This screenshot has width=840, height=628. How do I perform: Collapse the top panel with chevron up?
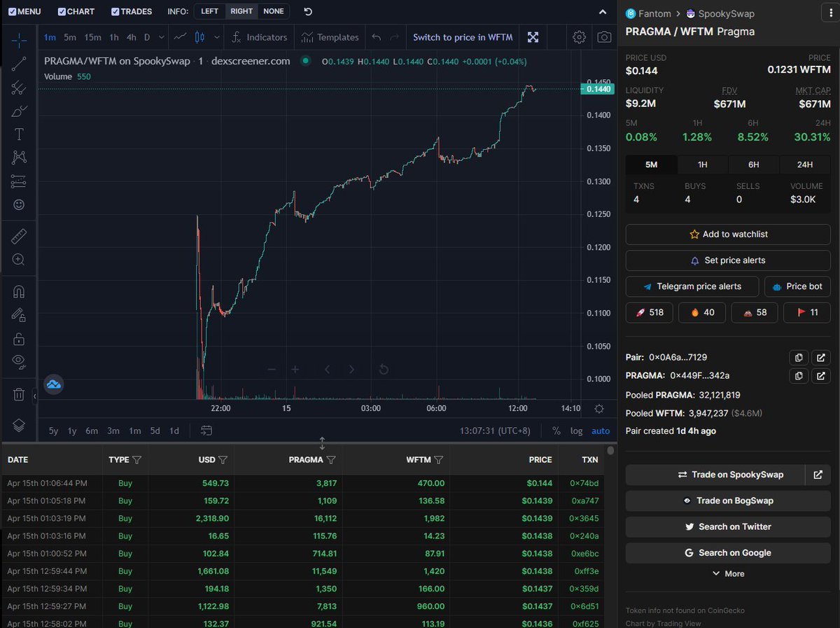point(603,11)
